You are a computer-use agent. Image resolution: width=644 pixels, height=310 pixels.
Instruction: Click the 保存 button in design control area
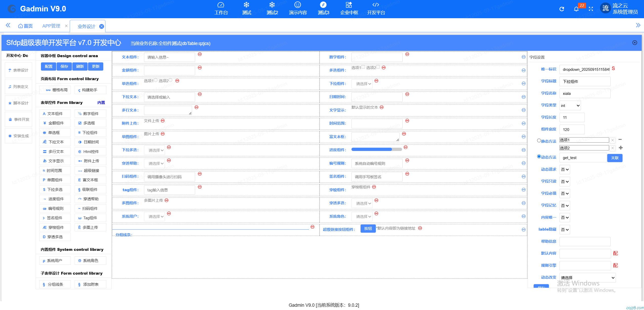coord(64,67)
